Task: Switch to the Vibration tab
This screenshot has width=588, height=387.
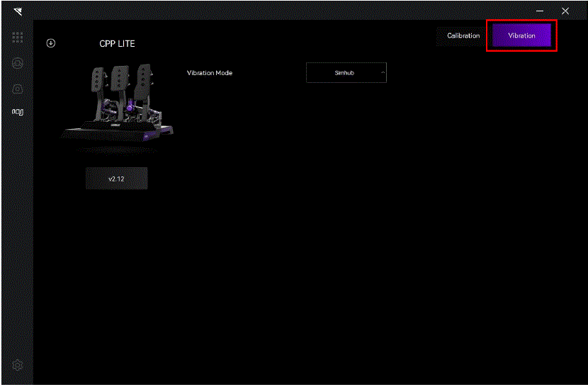Action: coord(521,35)
